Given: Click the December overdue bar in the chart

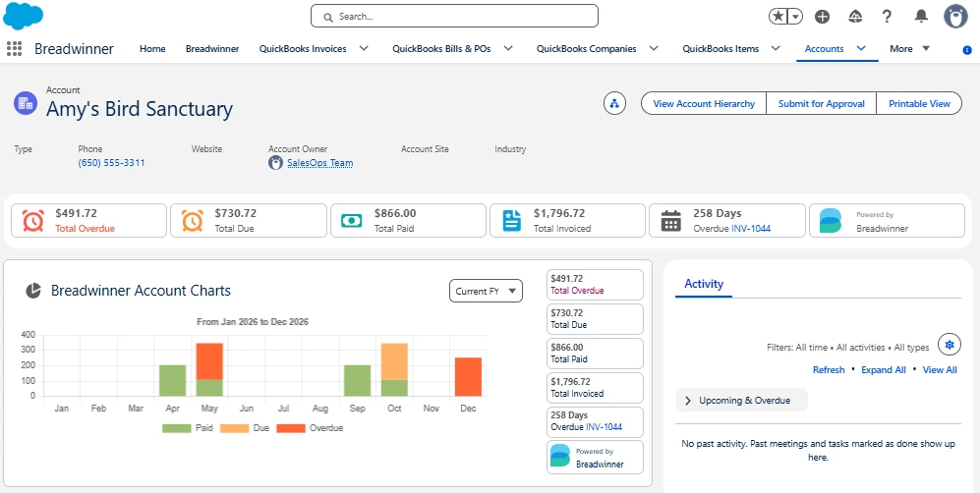Looking at the screenshot, I should [x=468, y=377].
